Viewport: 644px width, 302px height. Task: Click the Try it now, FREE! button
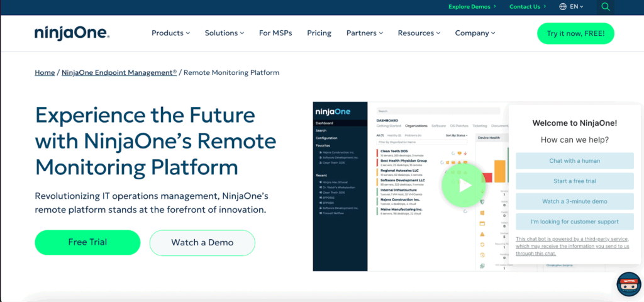pos(575,33)
